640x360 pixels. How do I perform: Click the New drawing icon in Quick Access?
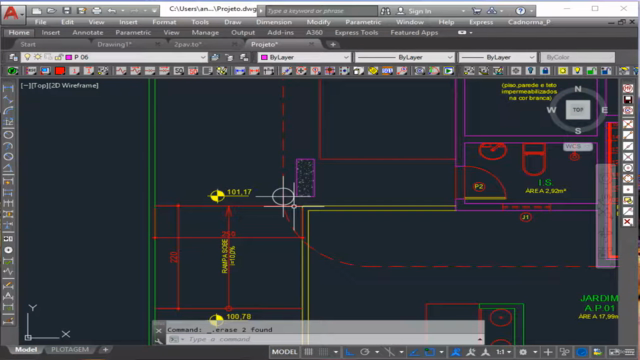(x=37, y=11)
